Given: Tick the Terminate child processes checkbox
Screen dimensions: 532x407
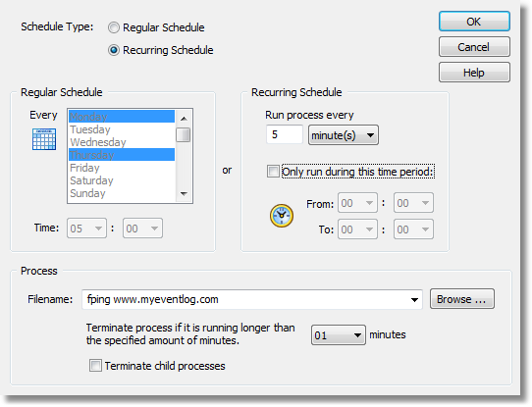Looking at the screenshot, I should pyautogui.click(x=95, y=366).
